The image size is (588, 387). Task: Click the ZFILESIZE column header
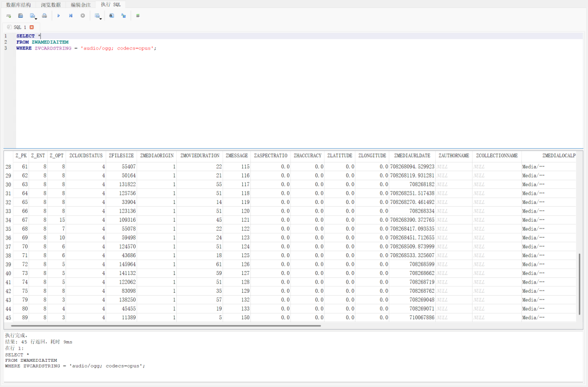point(121,156)
